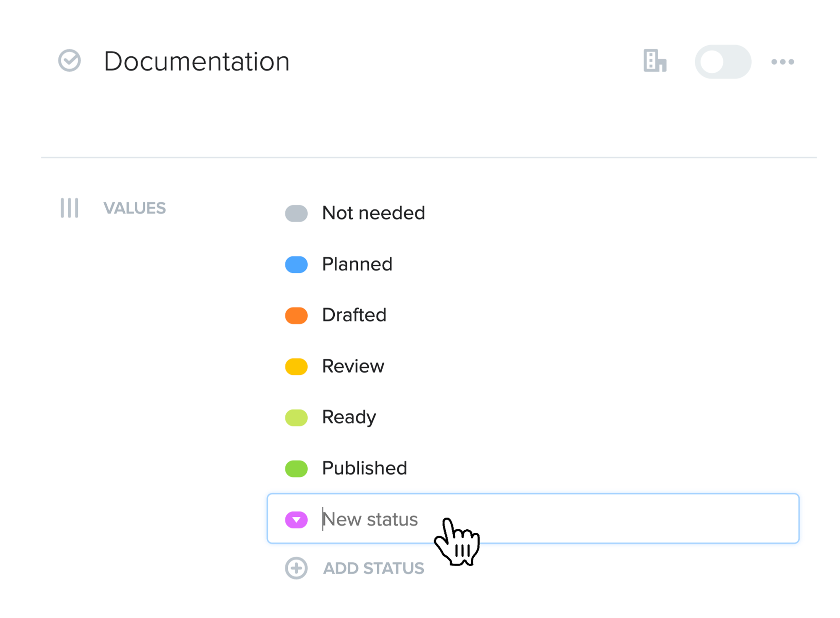Open the three-dot more options menu

[782, 62]
